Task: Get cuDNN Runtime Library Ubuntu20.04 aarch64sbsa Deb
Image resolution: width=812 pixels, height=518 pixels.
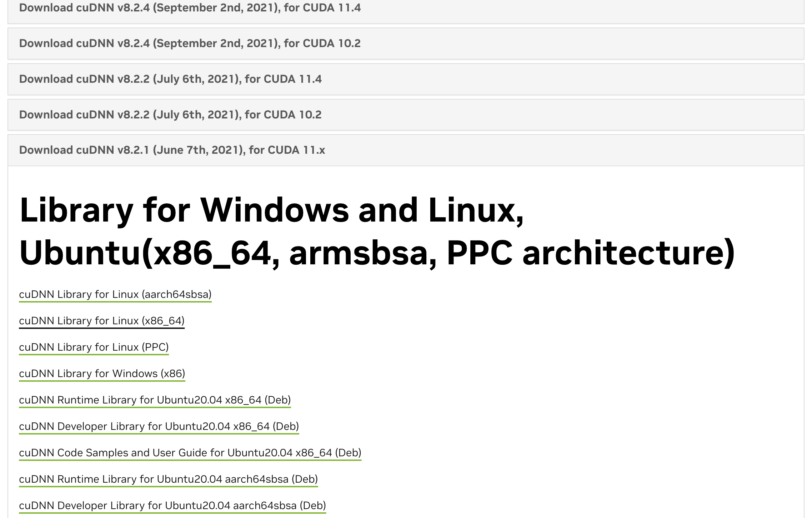Action: (169, 479)
